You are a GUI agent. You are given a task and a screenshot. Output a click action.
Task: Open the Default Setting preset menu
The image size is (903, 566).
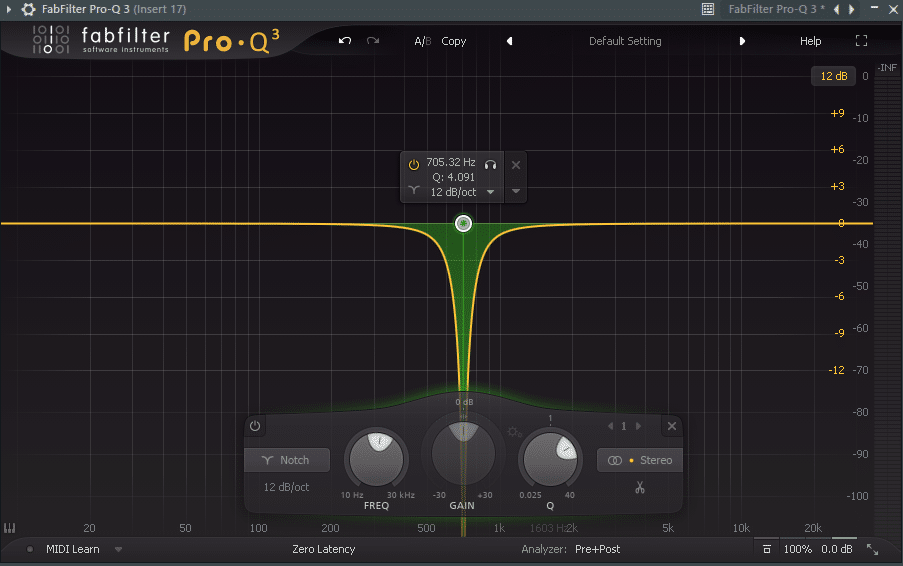(625, 41)
